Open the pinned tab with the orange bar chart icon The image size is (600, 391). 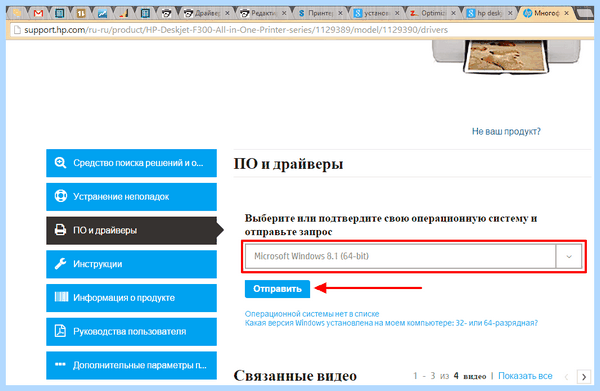pyautogui.click(x=124, y=13)
